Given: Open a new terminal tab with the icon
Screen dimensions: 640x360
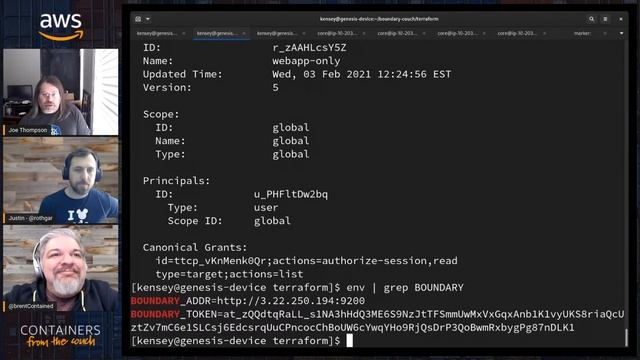Looking at the screenshot, I should point(138,19).
